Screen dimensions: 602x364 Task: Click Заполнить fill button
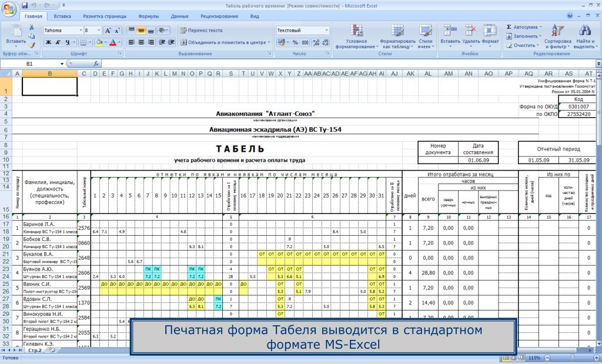tap(524, 36)
